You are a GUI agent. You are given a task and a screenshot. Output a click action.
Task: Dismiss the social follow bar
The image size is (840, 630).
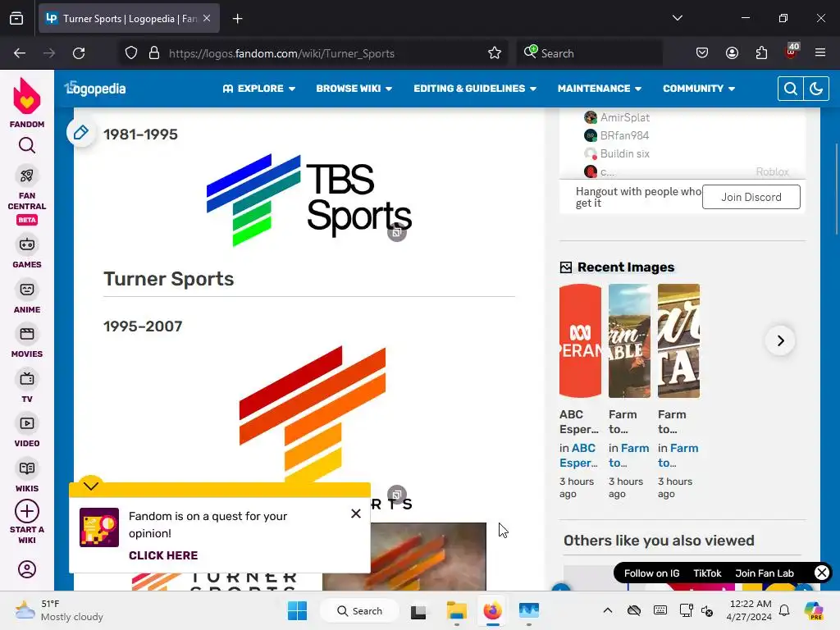[x=821, y=573]
